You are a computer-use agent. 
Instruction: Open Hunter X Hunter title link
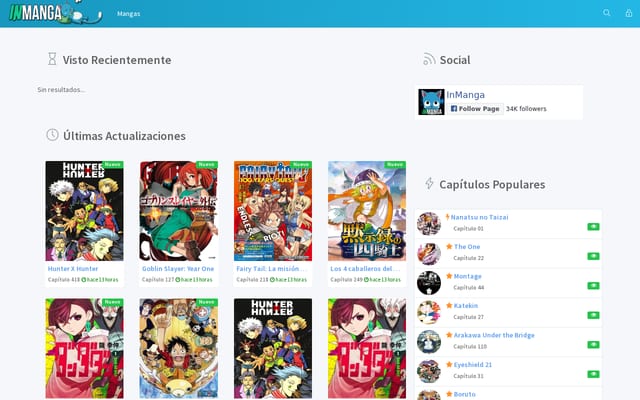click(x=73, y=269)
